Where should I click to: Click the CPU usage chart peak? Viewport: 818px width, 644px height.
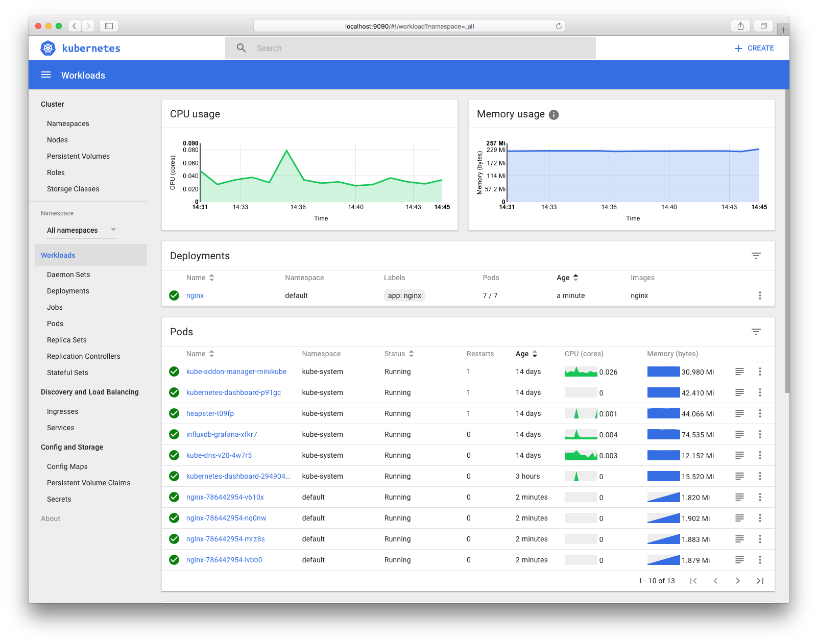pos(287,150)
